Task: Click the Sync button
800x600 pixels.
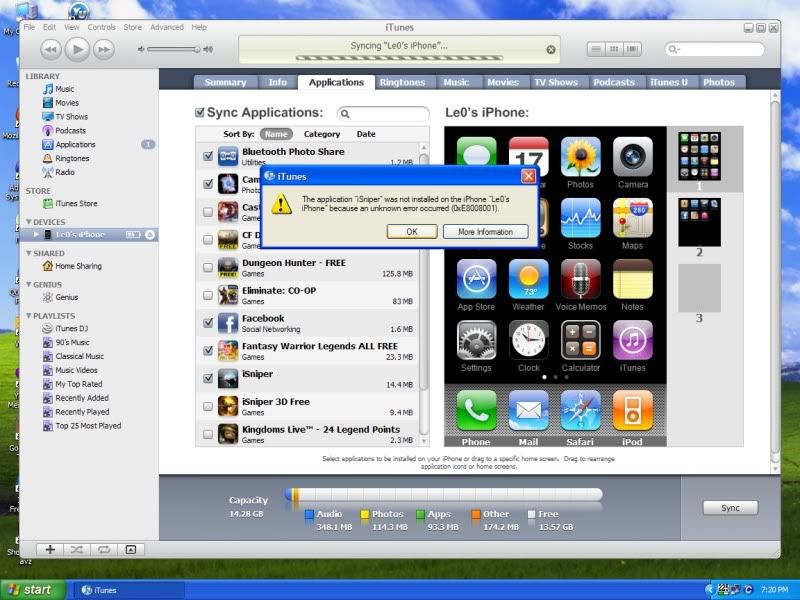Action: [x=730, y=508]
